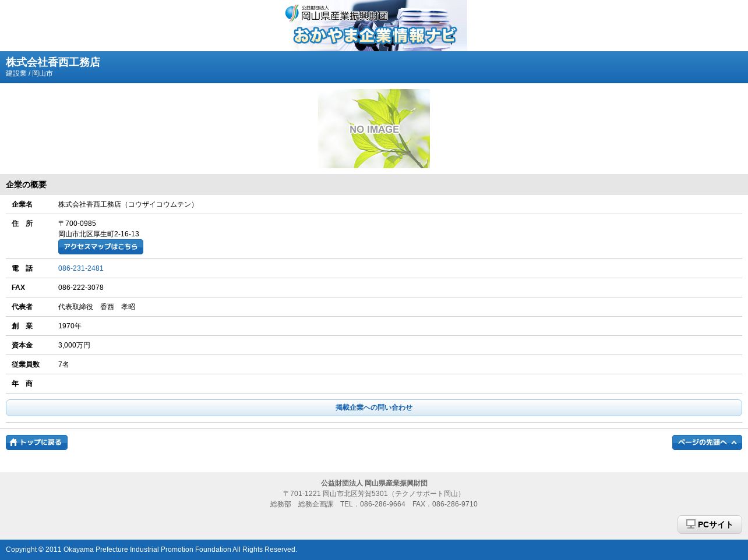
Task: Select the 年 商 row label
Action: click(22, 384)
